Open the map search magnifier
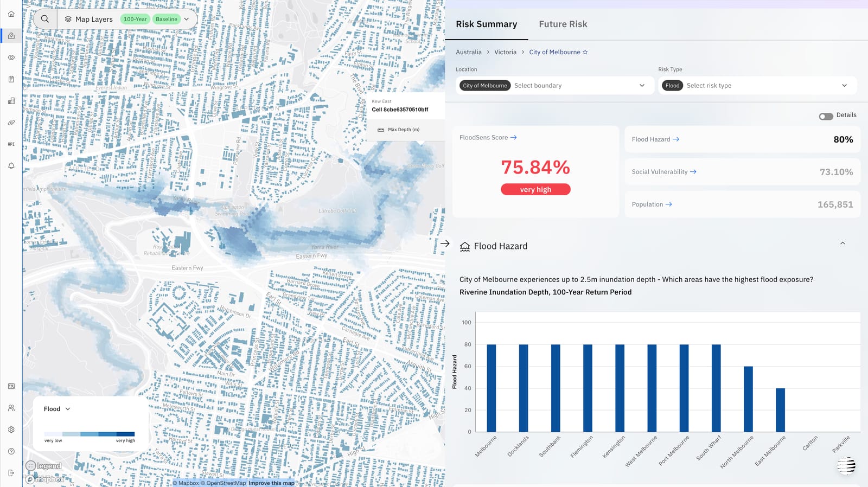 pos(45,19)
